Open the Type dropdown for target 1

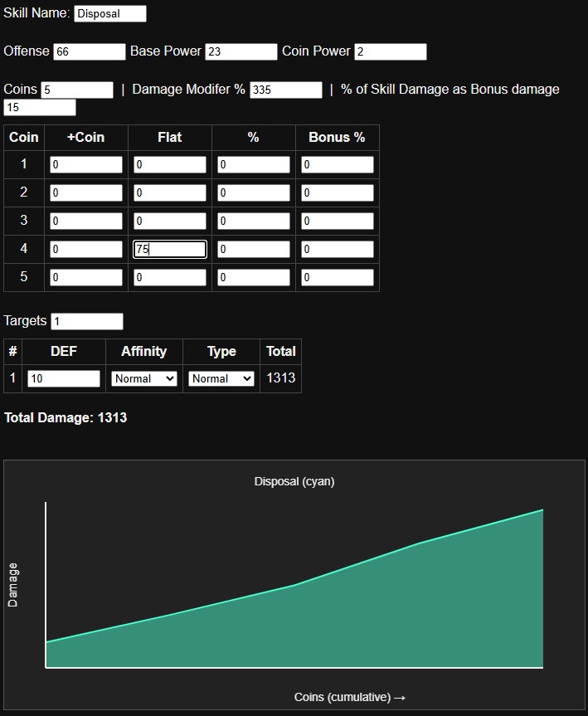[x=221, y=378]
